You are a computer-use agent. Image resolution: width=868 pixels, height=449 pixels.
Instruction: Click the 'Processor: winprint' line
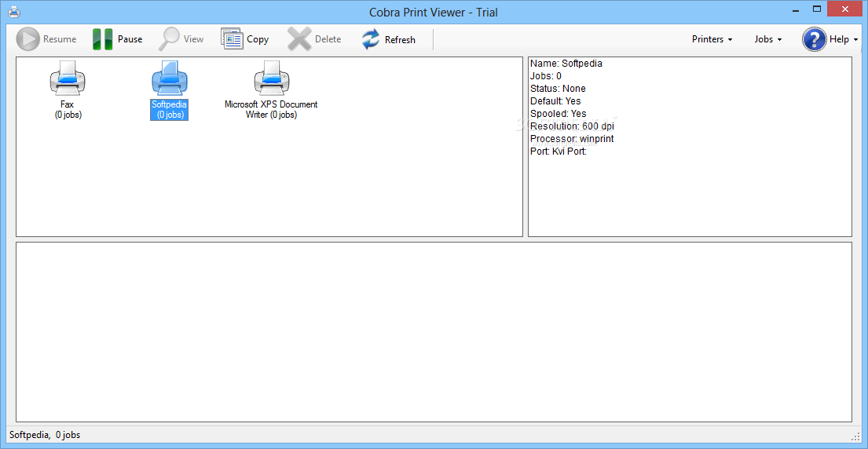pyautogui.click(x=572, y=139)
